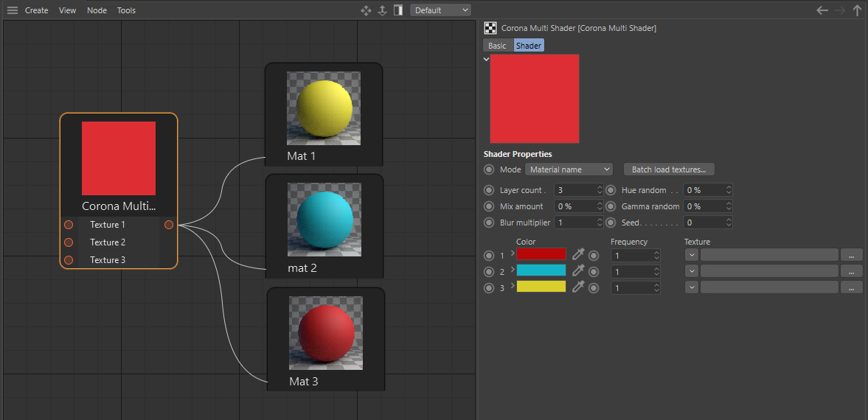Toggle the Layer count animation dot
This screenshot has height=420, width=868.
coord(489,190)
